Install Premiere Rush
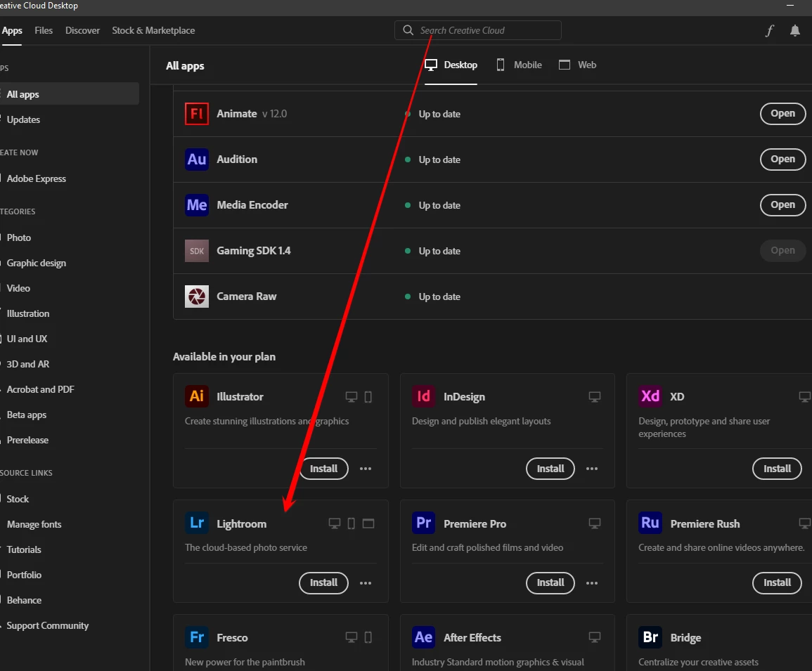Image resolution: width=812 pixels, height=671 pixels. [778, 583]
